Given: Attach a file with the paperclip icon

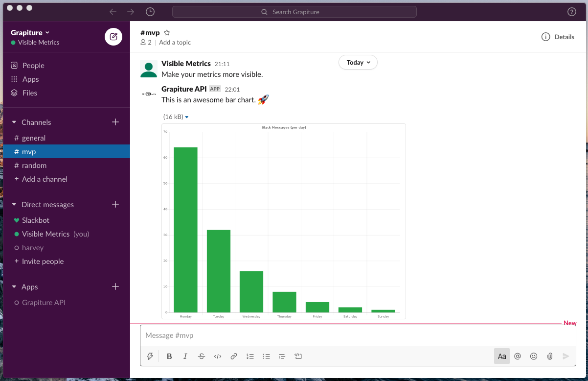Looking at the screenshot, I should click(x=550, y=356).
